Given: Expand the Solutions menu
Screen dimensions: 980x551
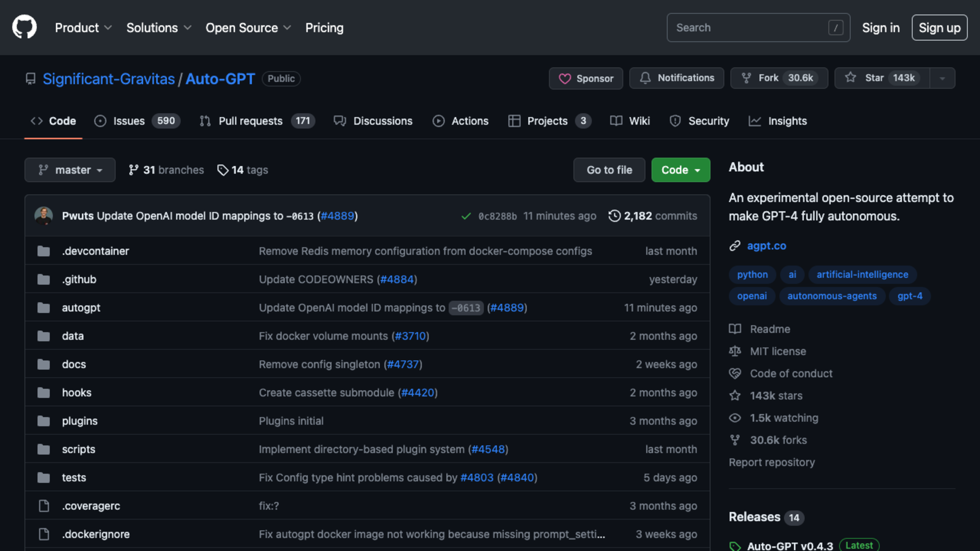Looking at the screenshot, I should pos(159,28).
